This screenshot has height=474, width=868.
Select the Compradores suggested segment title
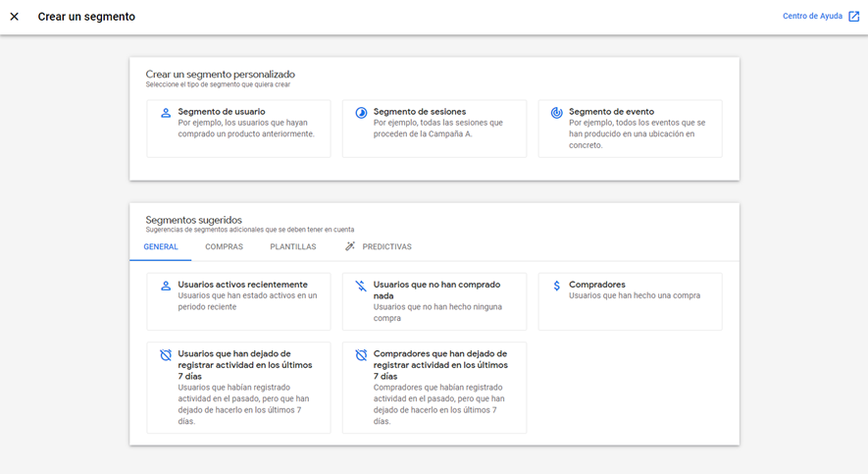pyautogui.click(x=596, y=284)
